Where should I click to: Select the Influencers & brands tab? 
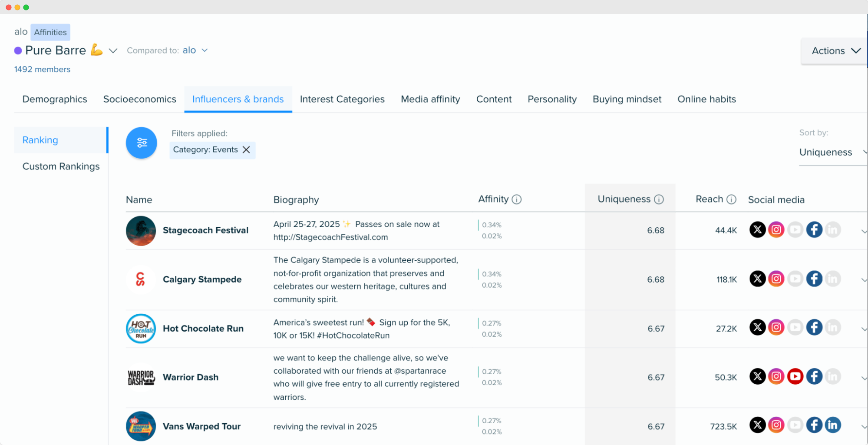click(x=238, y=99)
